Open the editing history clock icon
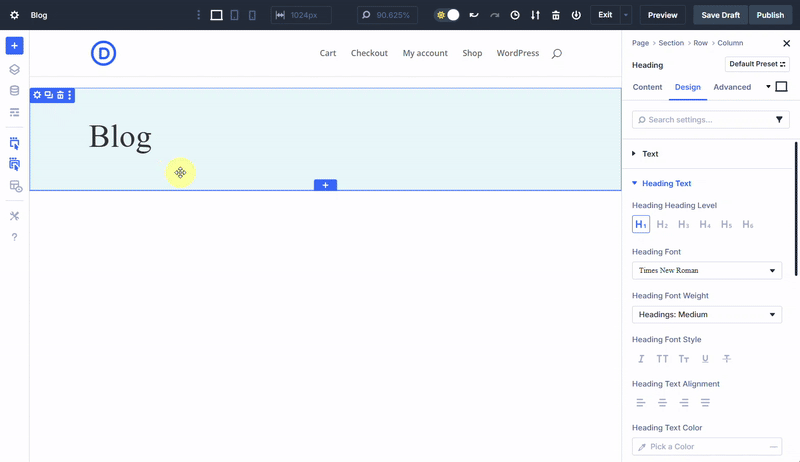 coord(515,15)
